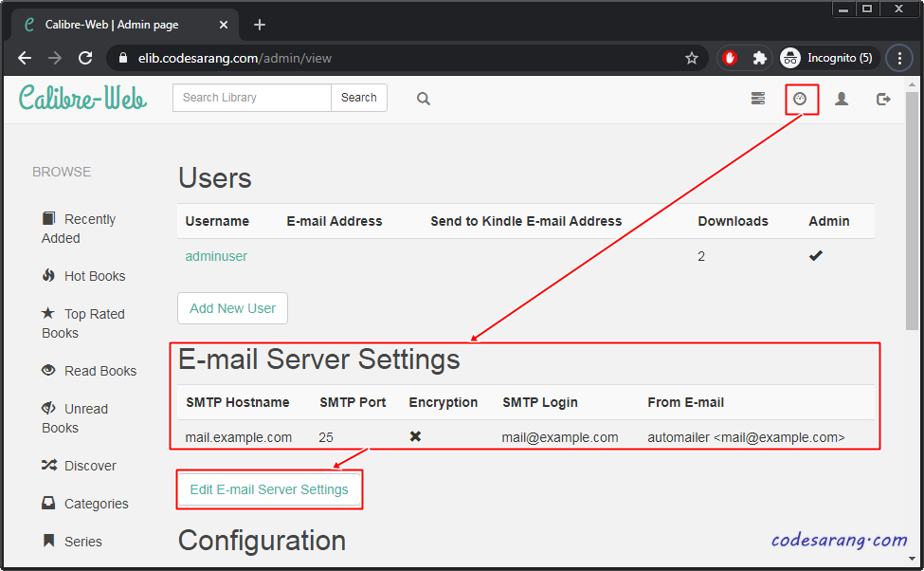
Task: Click the Recently Added book icon
Action: tap(49, 218)
